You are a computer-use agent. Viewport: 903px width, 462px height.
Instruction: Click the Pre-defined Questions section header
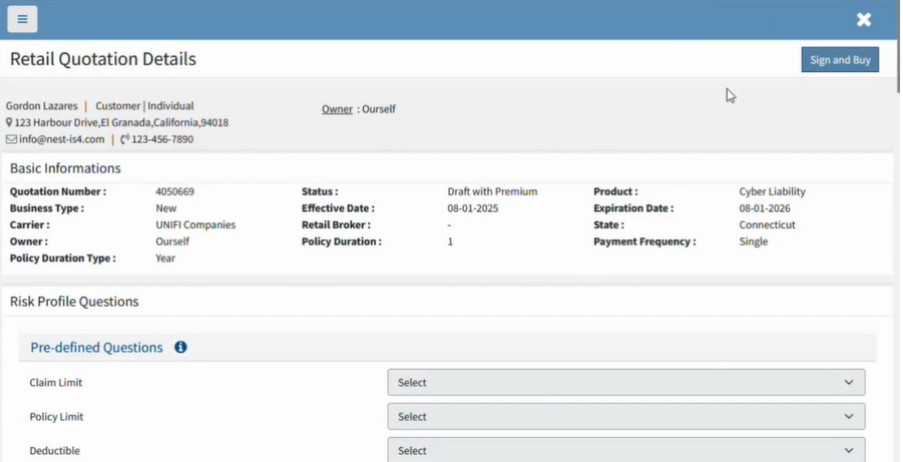point(96,348)
